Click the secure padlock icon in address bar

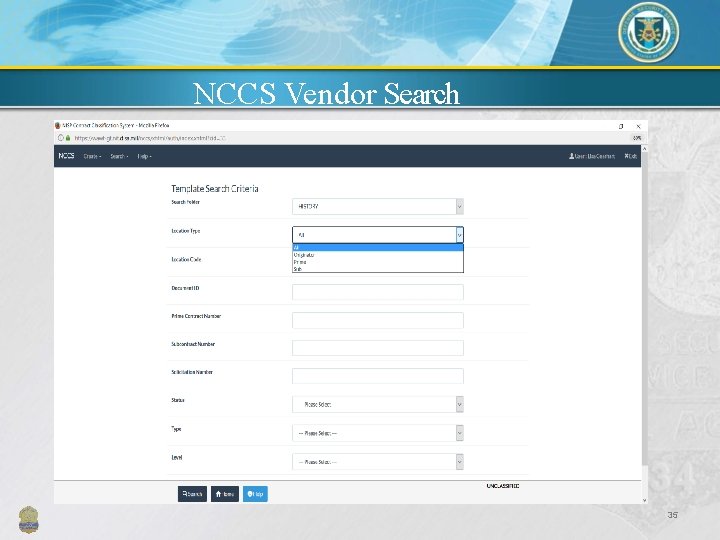tap(68, 138)
